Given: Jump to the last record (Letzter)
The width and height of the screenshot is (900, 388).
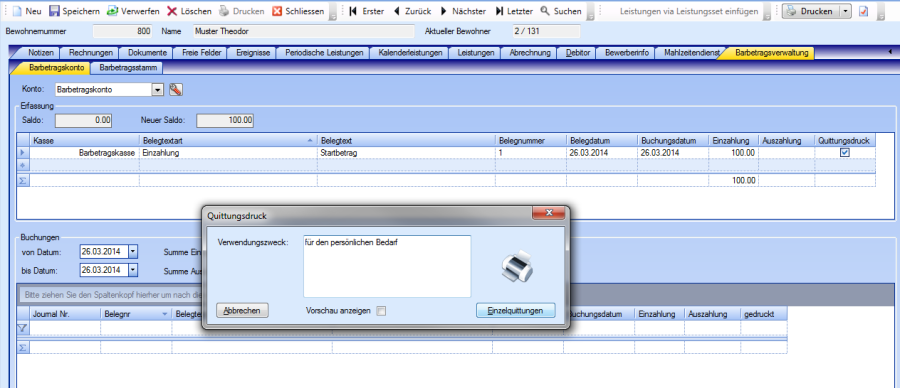Looking at the screenshot, I should tap(514, 11).
